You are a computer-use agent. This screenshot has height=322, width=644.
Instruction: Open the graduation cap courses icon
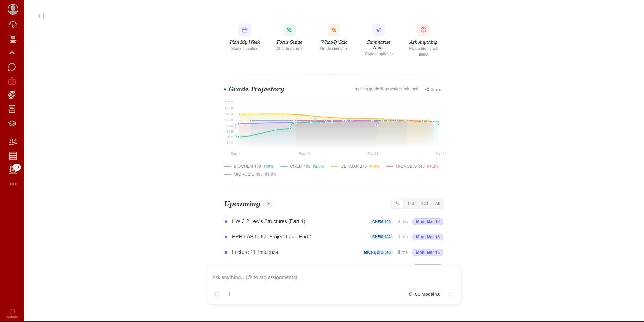click(12, 123)
